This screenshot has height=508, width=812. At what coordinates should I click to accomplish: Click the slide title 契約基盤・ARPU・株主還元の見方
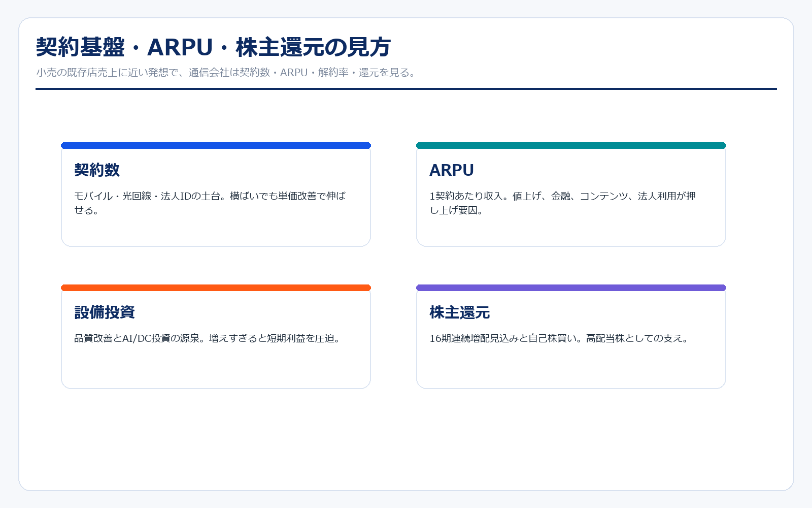tap(213, 47)
